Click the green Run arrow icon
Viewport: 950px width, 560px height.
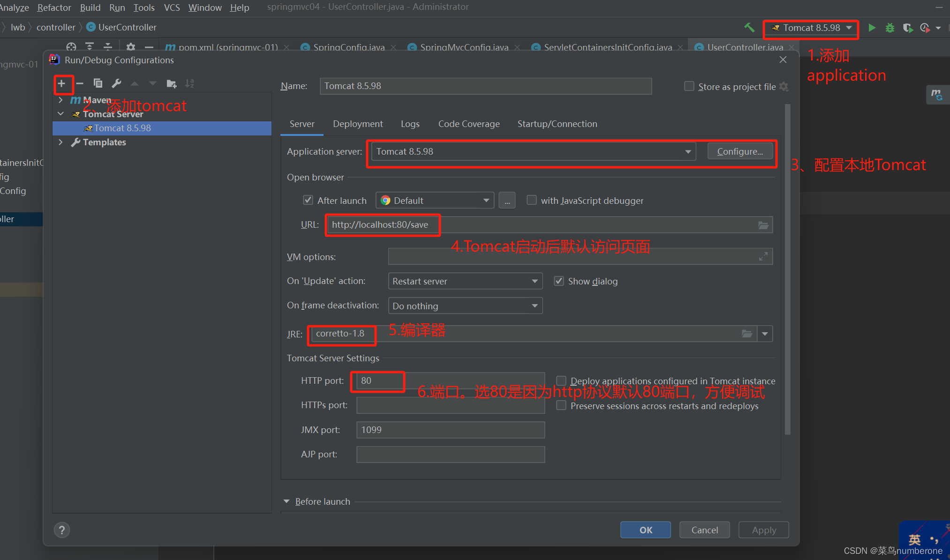pos(872,28)
